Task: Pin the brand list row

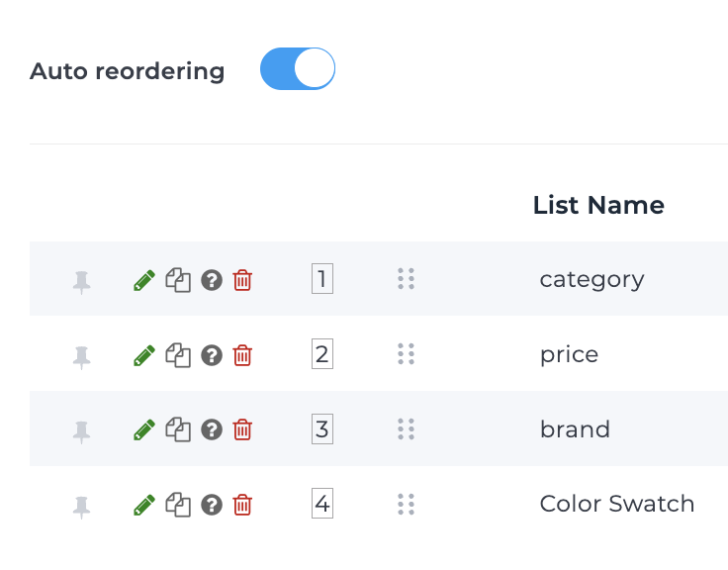Action: click(x=82, y=430)
